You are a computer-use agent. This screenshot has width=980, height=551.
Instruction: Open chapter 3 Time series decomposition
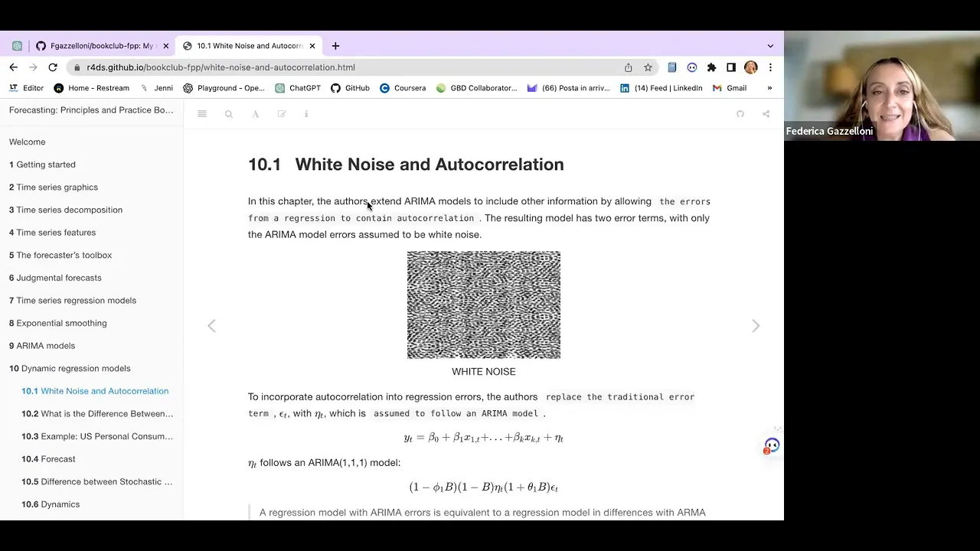(x=66, y=210)
